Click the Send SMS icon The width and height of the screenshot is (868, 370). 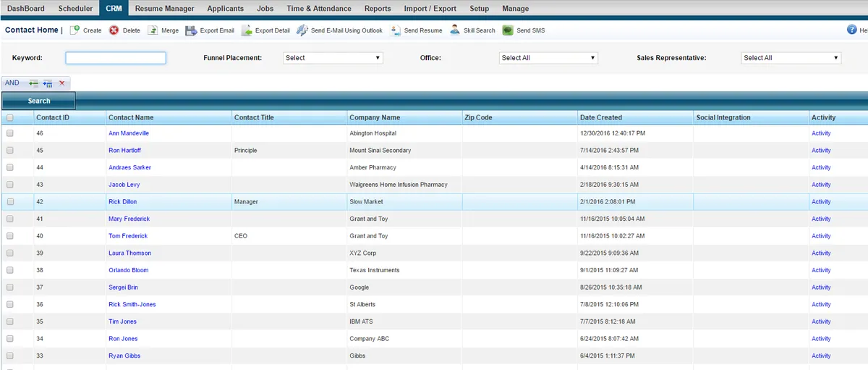pos(508,30)
